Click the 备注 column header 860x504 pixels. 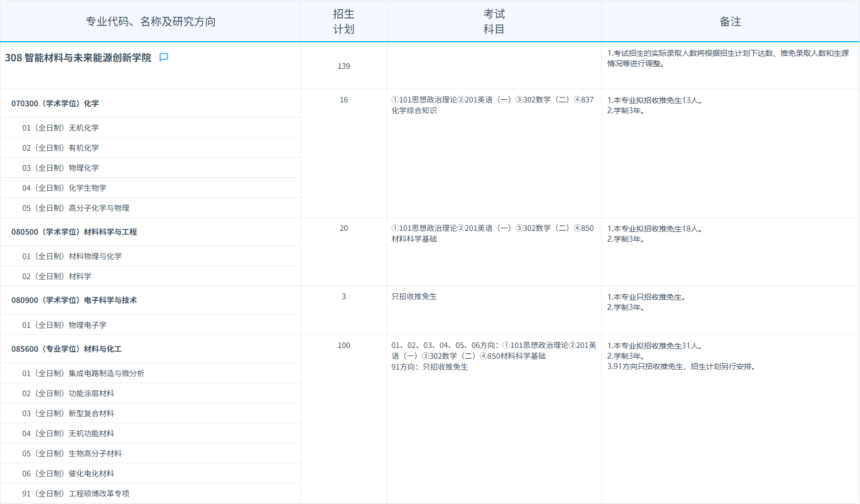[730, 22]
